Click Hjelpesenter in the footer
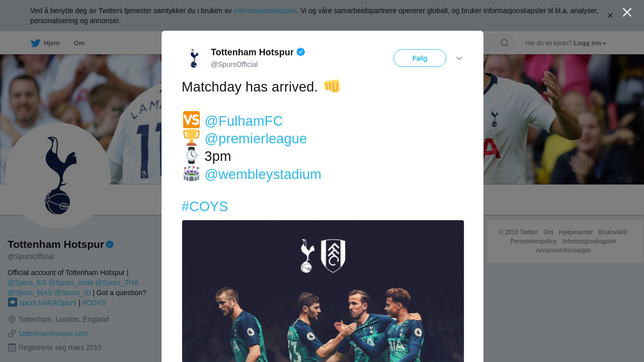 576,232
